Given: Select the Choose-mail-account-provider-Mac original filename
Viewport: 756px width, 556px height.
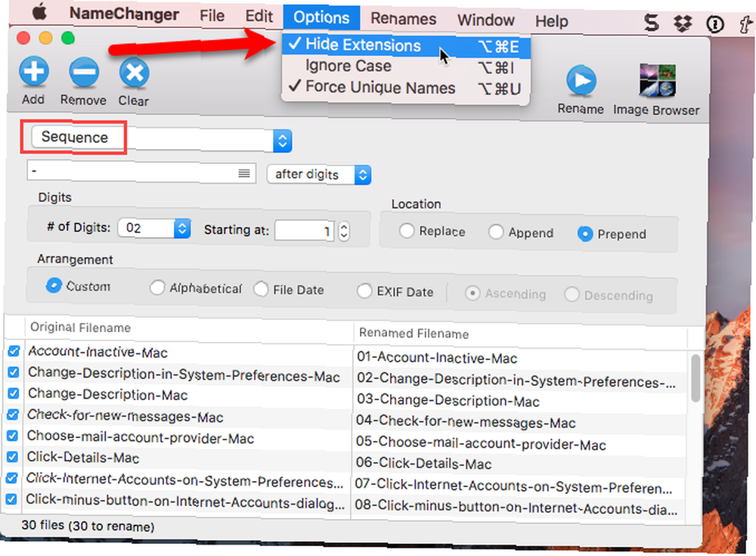Looking at the screenshot, I should (x=141, y=437).
